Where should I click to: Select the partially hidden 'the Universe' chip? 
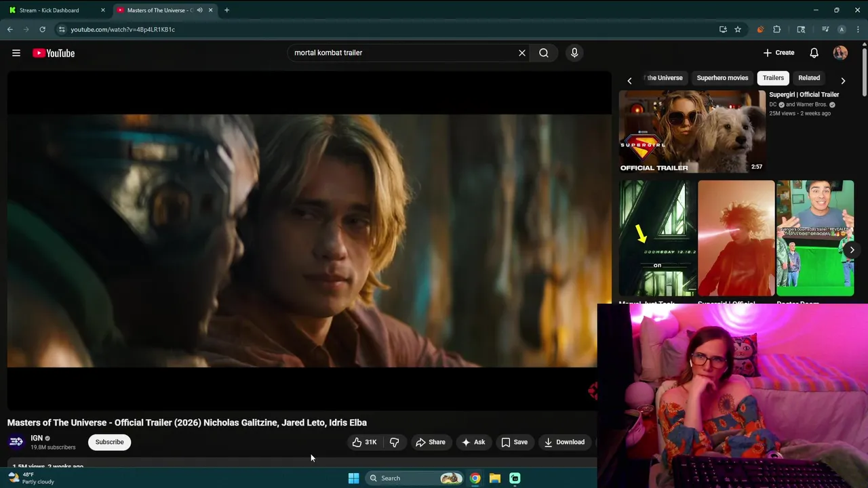[x=664, y=78]
